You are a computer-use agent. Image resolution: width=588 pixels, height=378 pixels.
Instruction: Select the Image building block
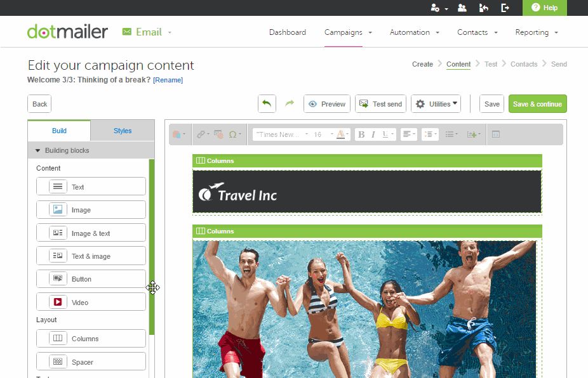[91, 209]
